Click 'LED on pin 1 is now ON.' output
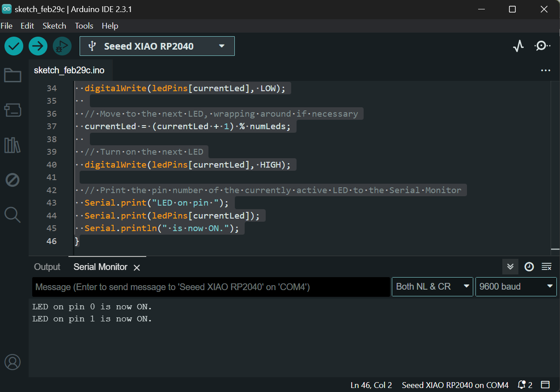The height and width of the screenshot is (392, 560). [92, 319]
